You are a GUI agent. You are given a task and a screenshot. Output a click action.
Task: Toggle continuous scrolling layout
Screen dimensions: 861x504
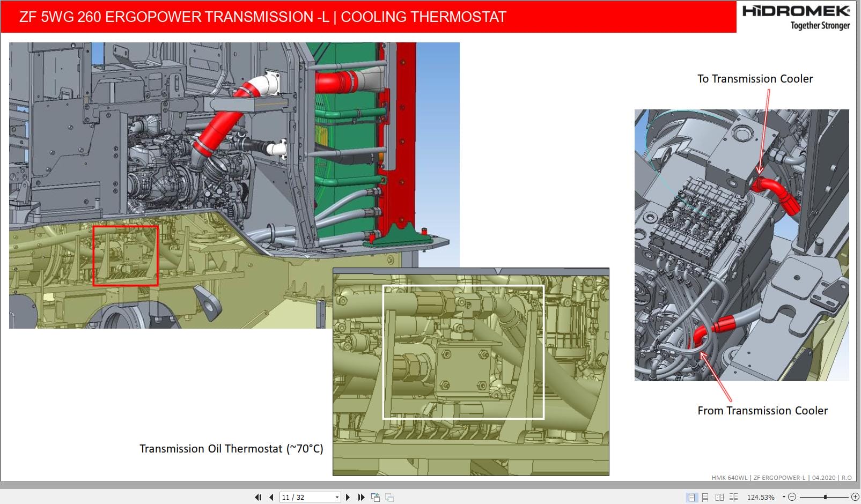[704, 497]
